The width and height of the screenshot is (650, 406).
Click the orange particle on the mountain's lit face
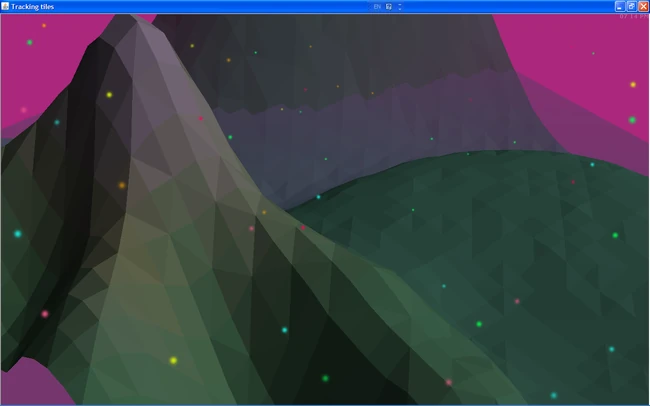(x=122, y=185)
